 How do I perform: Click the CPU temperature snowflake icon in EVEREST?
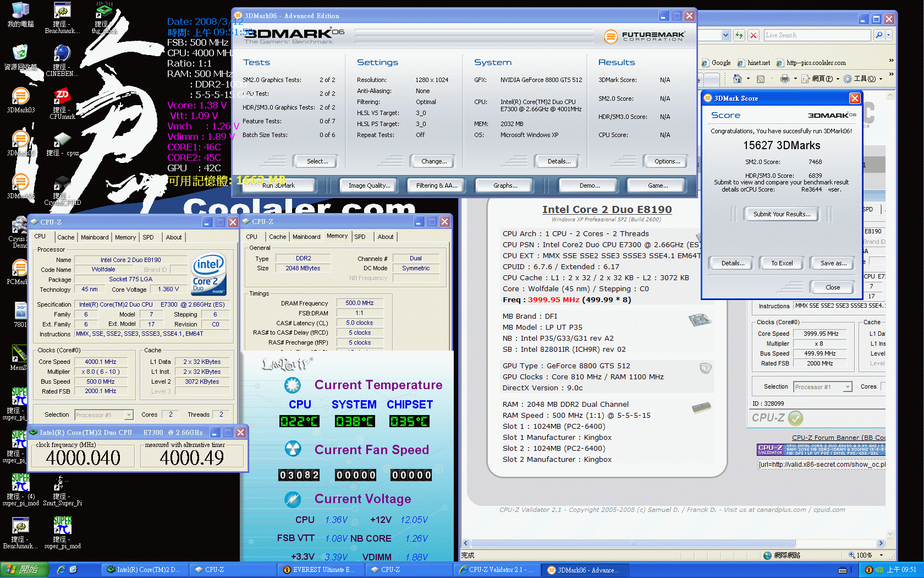[293, 385]
